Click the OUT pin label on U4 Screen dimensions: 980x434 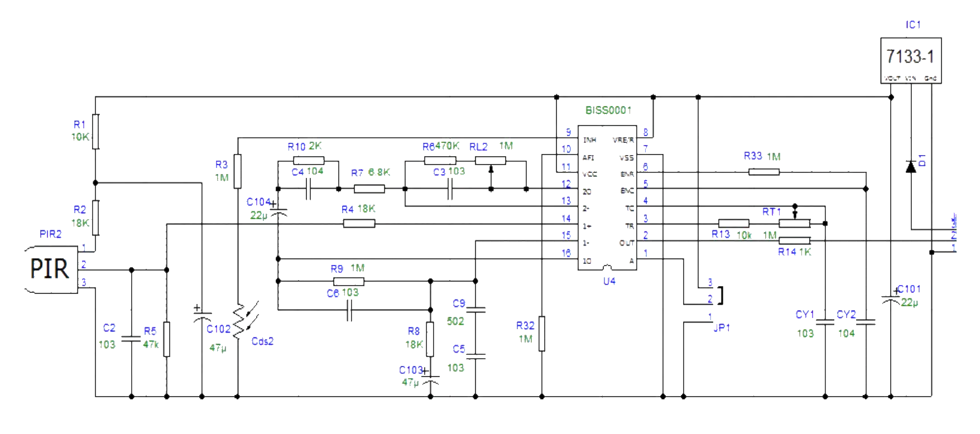(627, 243)
